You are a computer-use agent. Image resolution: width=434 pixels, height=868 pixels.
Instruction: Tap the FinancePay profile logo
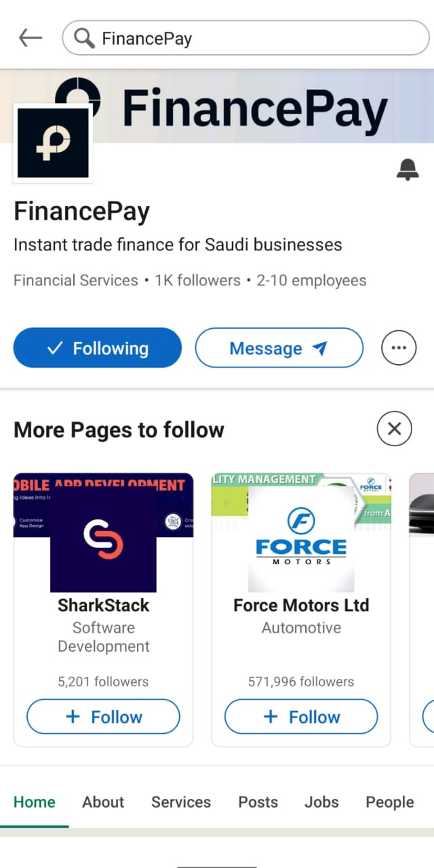(x=53, y=143)
